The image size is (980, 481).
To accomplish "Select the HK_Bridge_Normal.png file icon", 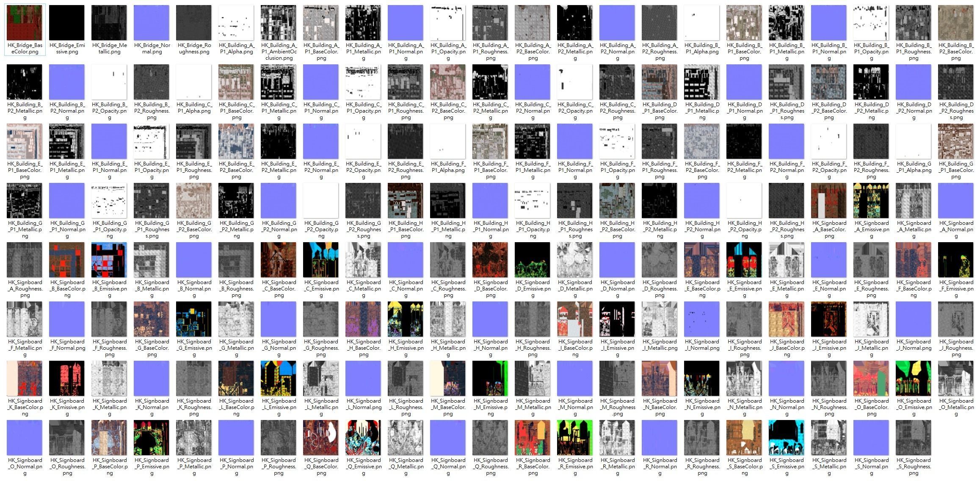I will 152,23.
